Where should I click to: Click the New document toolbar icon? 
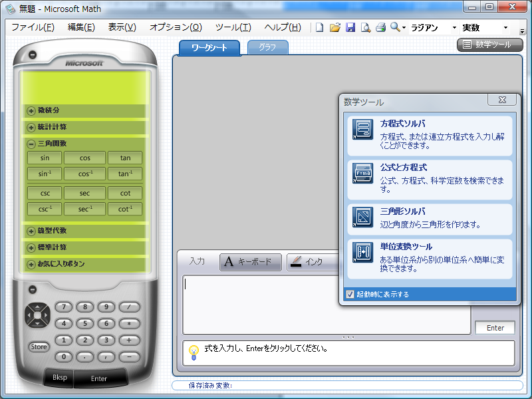click(x=319, y=27)
